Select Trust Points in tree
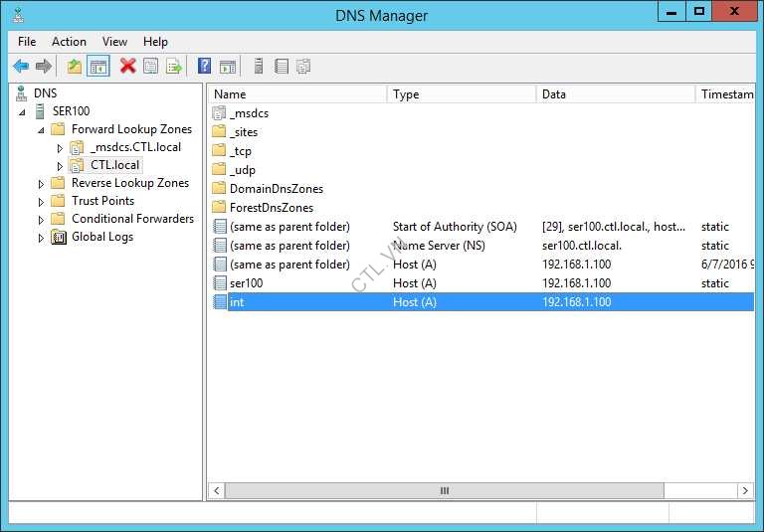Image resolution: width=764 pixels, height=532 pixels. (x=102, y=201)
